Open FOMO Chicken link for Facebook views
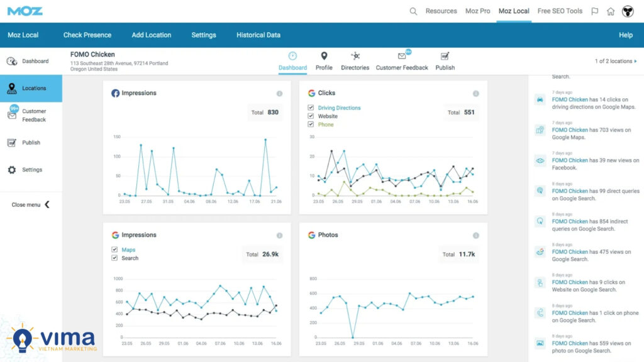644x362 pixels. point(569,160)
